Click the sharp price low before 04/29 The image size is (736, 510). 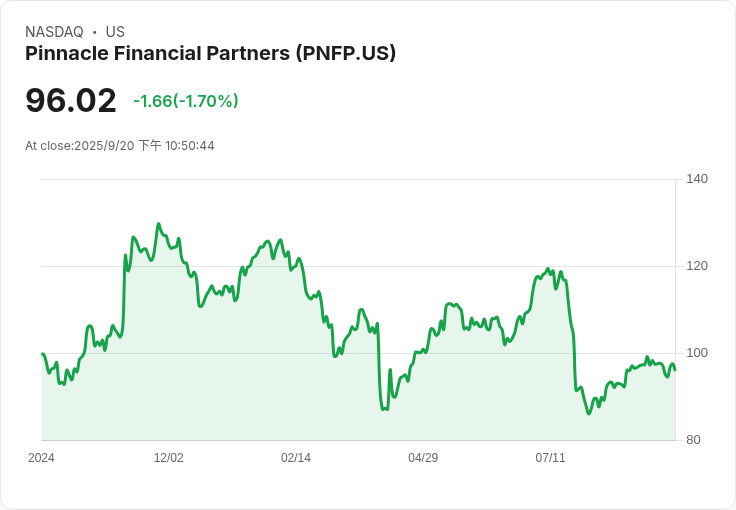(384, 409)
